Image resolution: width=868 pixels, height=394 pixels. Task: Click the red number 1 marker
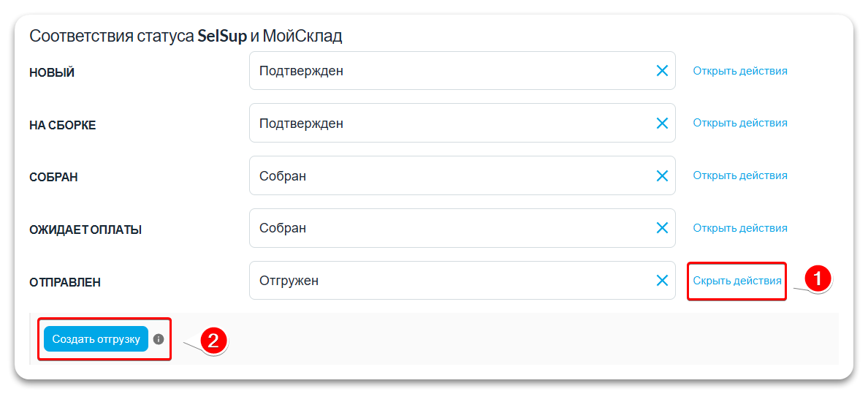pos(818,279)
